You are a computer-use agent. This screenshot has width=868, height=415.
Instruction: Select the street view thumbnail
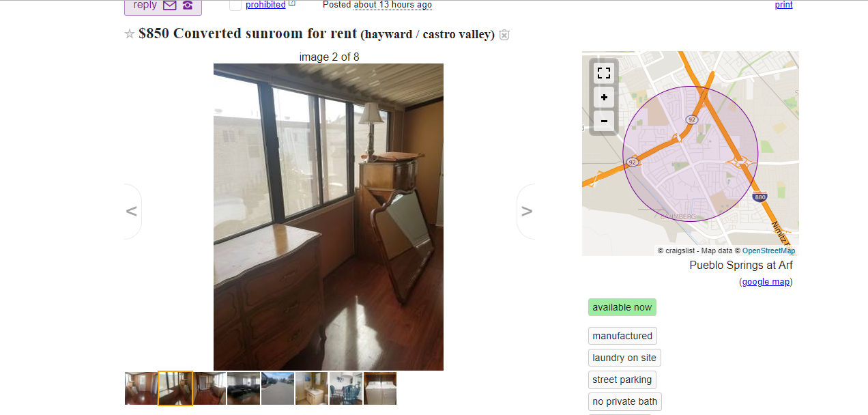point(278,388)
